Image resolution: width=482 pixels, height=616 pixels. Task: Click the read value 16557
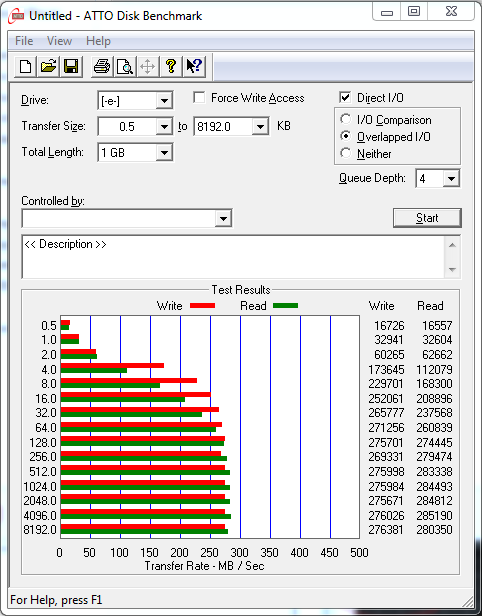point(437,326)
